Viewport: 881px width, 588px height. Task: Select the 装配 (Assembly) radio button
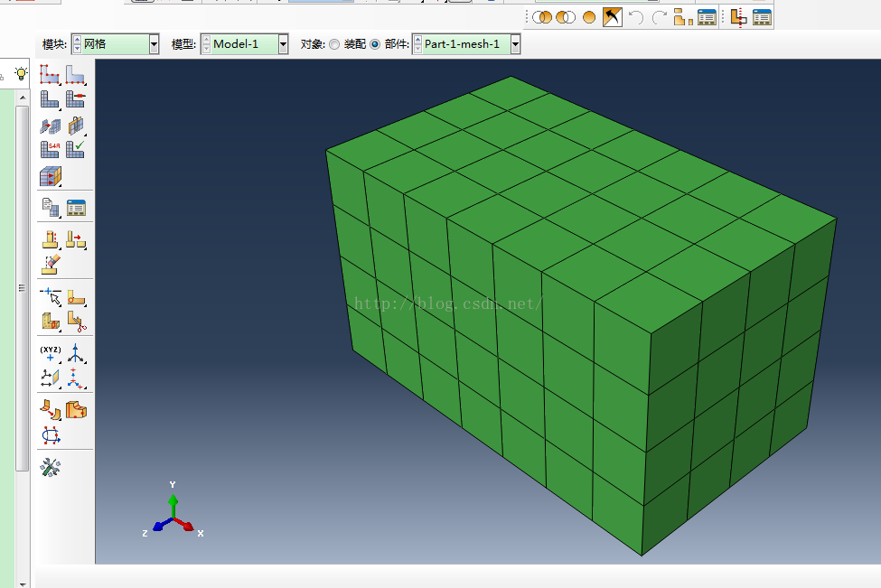(334, 44)
